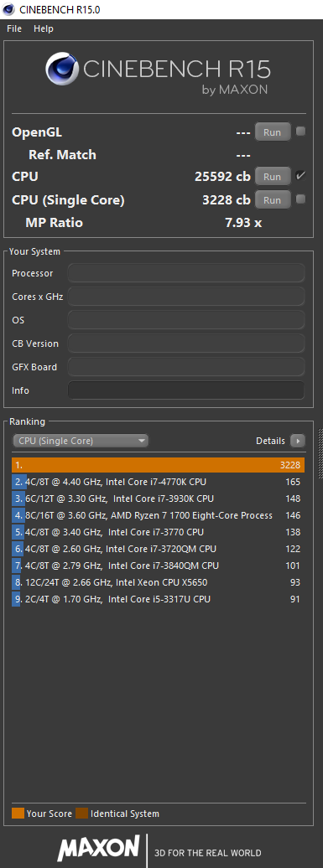Enable the CPU (Single Core) checkbox
This screenshot has width=323, height=868.
click(x=300, y=199)
